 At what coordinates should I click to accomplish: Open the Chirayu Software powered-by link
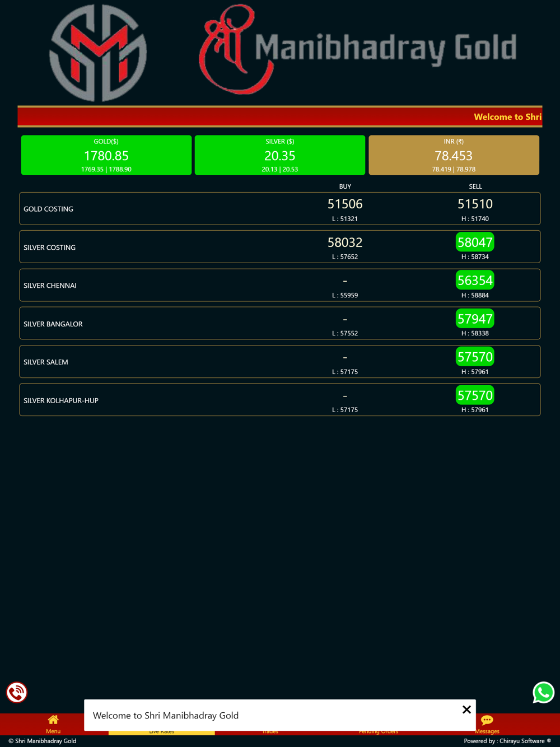click(507, 741)
